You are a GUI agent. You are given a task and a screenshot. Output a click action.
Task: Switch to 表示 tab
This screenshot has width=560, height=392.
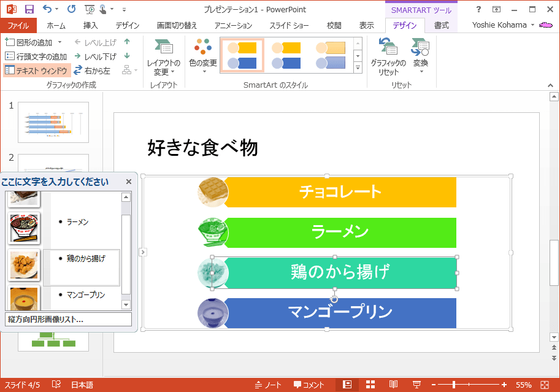pyautogui.click(x=366, y=25)
